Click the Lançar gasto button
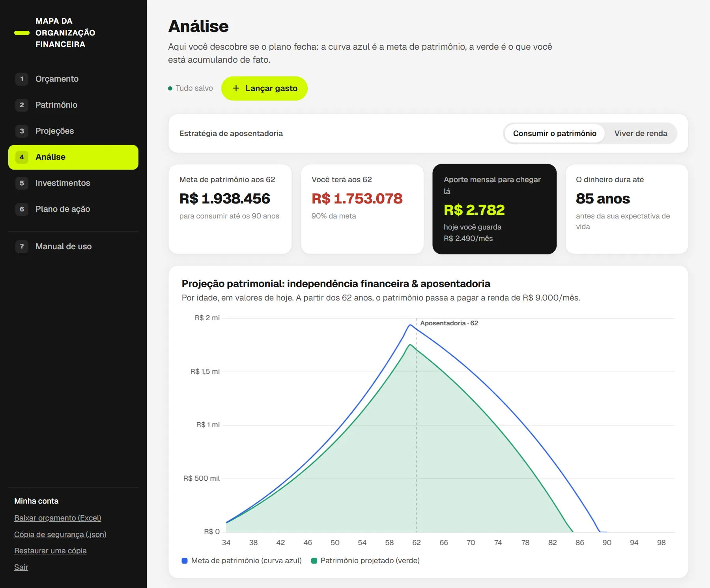710x588 pixels. click(264, 88)
